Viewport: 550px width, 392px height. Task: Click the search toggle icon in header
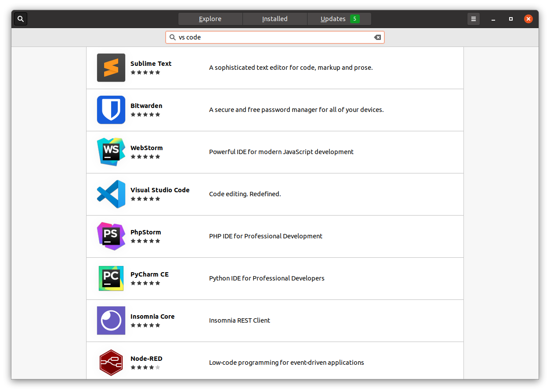(21, 19)
